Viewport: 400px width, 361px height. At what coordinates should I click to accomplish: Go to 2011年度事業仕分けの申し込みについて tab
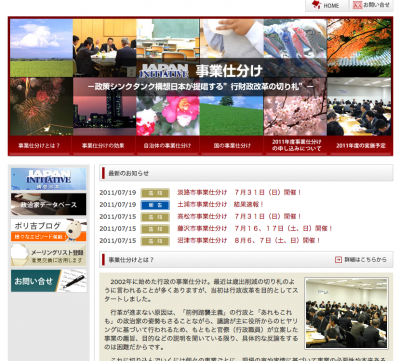[296, 145]
